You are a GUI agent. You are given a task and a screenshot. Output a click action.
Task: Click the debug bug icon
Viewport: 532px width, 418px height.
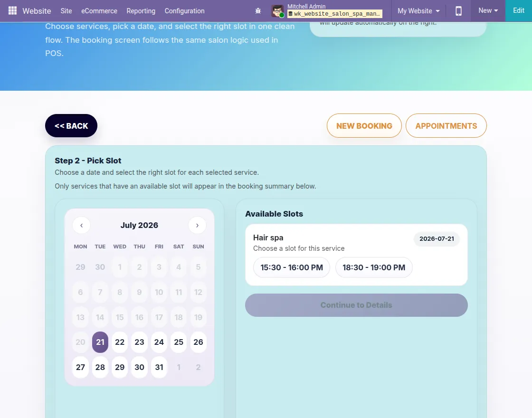point(258,11)
